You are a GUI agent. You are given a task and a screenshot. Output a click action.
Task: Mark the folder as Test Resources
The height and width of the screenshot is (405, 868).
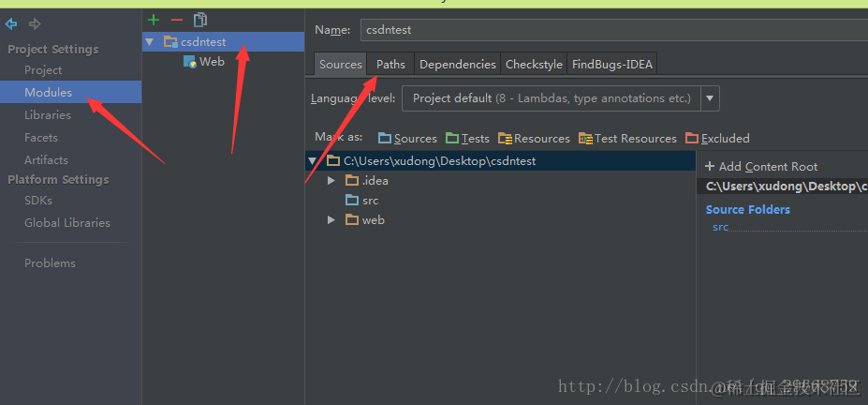627,139
